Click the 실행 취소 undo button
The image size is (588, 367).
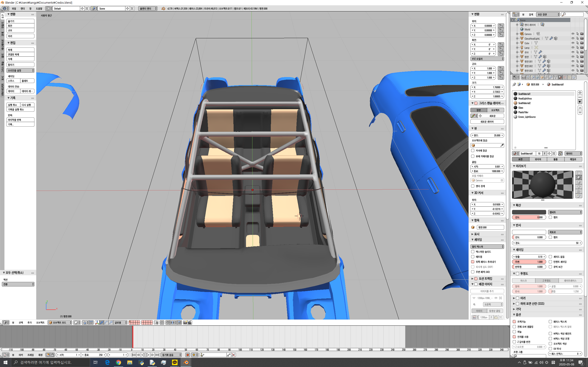[13, 105]
